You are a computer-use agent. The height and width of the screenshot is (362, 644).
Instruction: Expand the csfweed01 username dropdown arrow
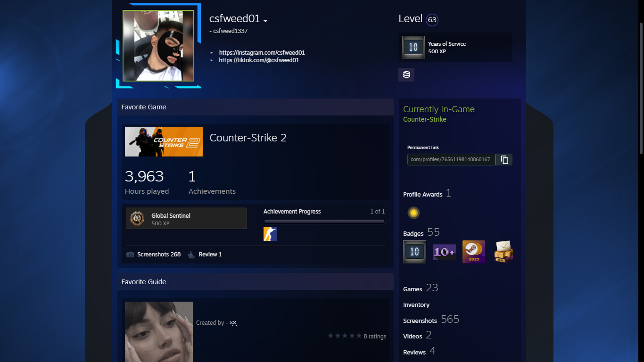(265, 21)
